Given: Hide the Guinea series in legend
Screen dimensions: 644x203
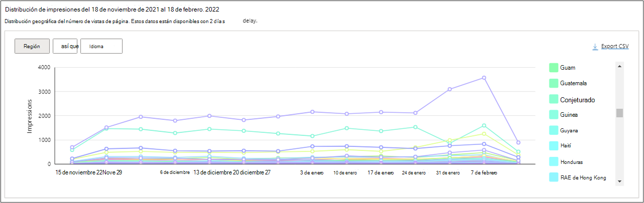Looking at the screenshot, I should click(x=554, y=115).
